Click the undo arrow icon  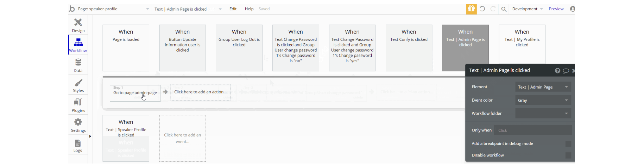coord(482,9)
